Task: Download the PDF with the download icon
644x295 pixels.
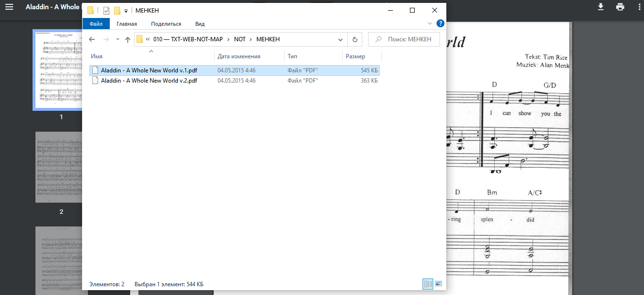Action: pos(601,7)
